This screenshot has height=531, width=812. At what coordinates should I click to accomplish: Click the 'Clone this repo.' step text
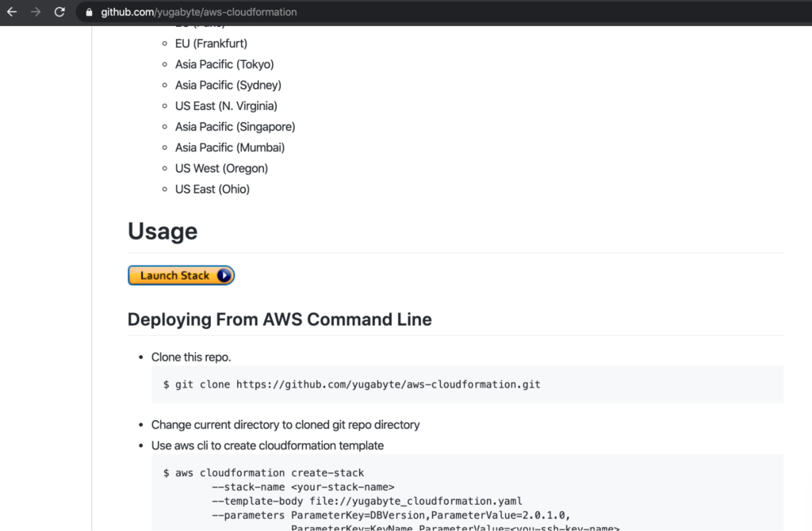[x=191, y=357]
